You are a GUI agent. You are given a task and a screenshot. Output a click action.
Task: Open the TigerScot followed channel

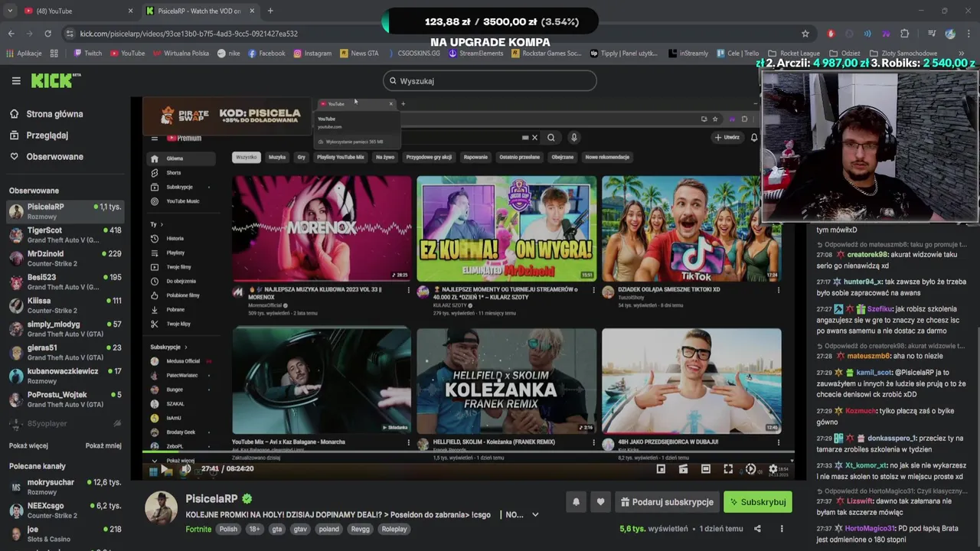pyautogui.click(x=65, y=234)
